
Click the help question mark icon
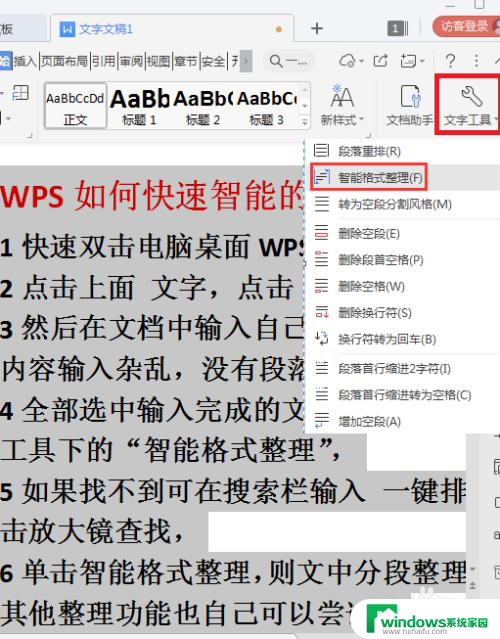click(450, 61)
